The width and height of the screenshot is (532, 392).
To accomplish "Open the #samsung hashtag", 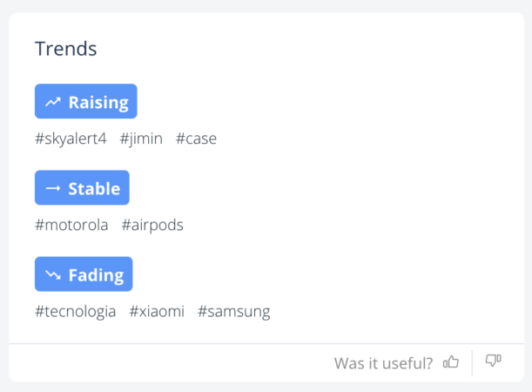I will click(x=234, y=311).
